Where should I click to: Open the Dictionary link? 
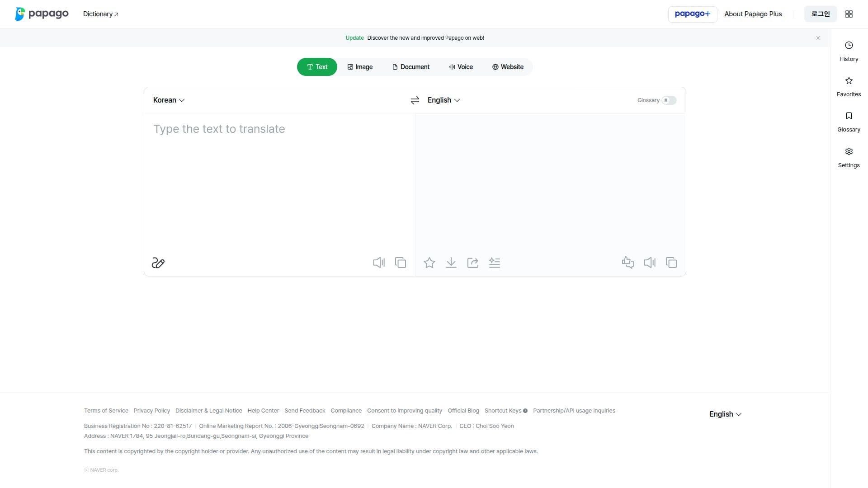(x=100, y=14)
